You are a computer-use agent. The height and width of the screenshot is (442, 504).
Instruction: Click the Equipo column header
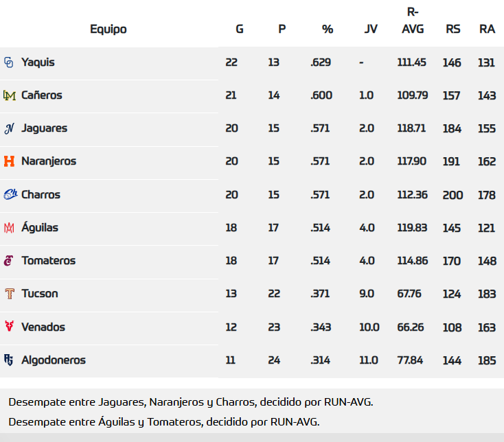coord(108,30)
